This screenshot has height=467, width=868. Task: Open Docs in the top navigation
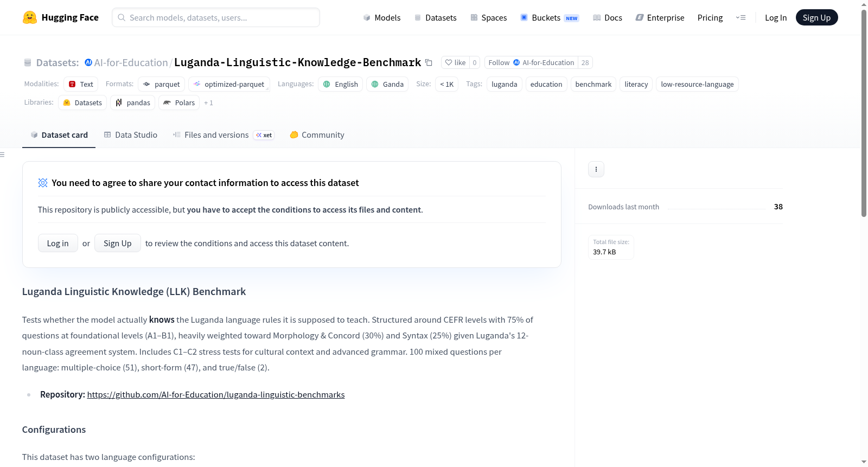pyautogui.click(x=608, y=17)
